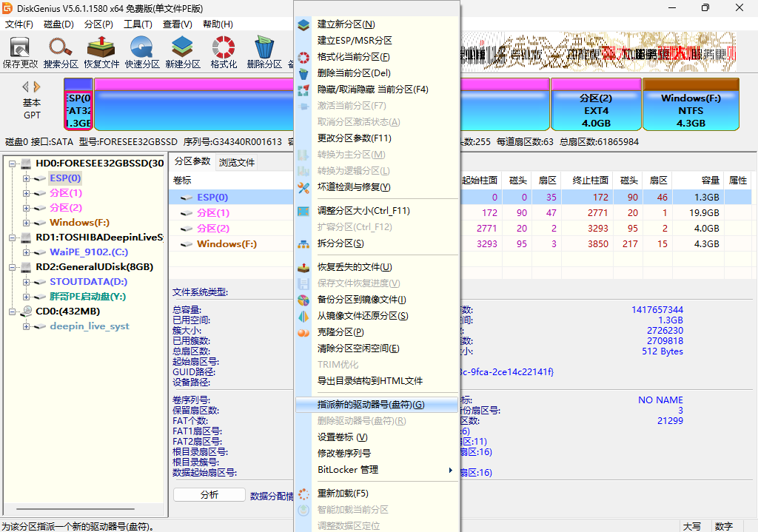
Task: Click the icon beside 从镜像文件还原分区
Action: click(303, 317)
